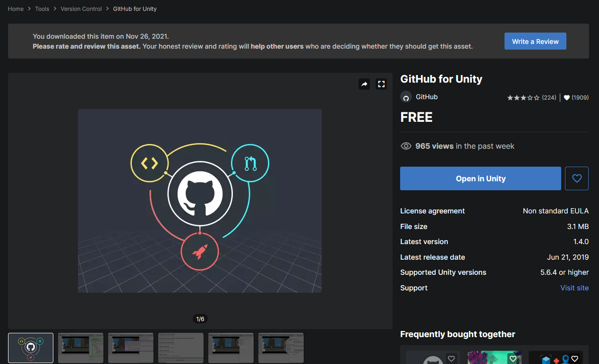Click the FREE price label

click(416, 117)
